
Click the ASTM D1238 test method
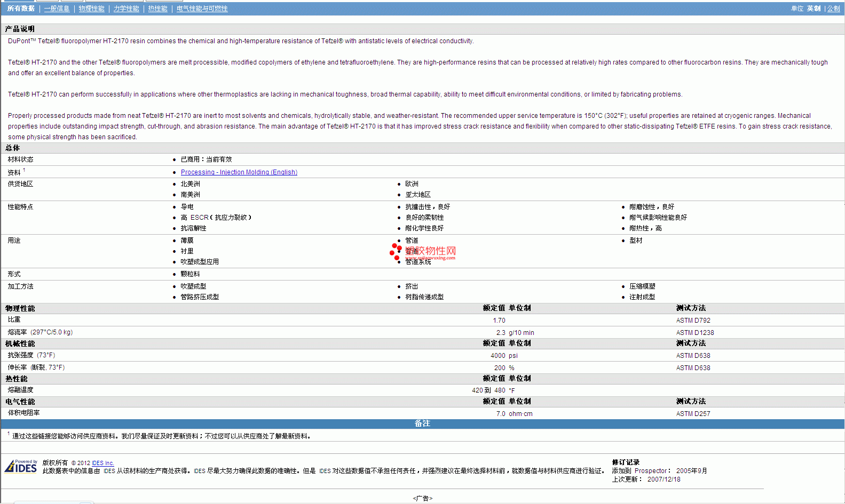694,333
